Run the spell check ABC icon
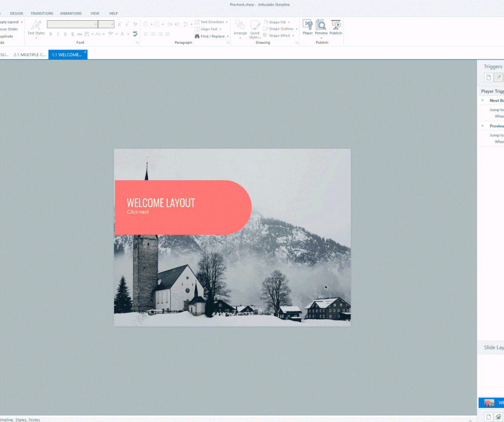This screenshot has width=504, height=422. click(135, 34)
